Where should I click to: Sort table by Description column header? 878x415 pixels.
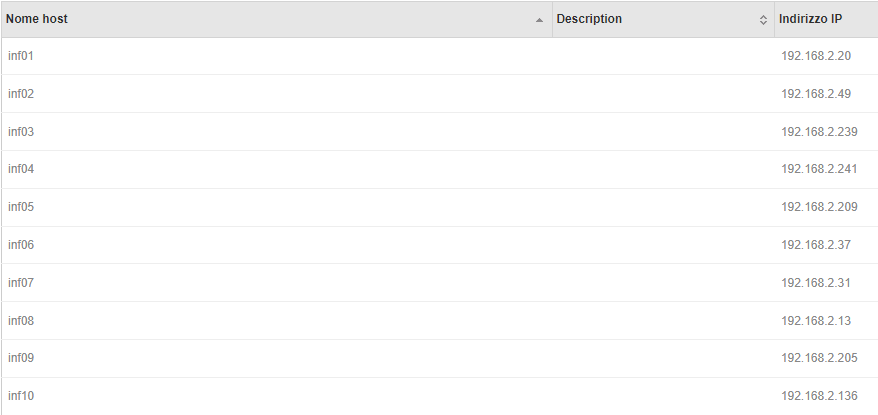coord(663,19)
